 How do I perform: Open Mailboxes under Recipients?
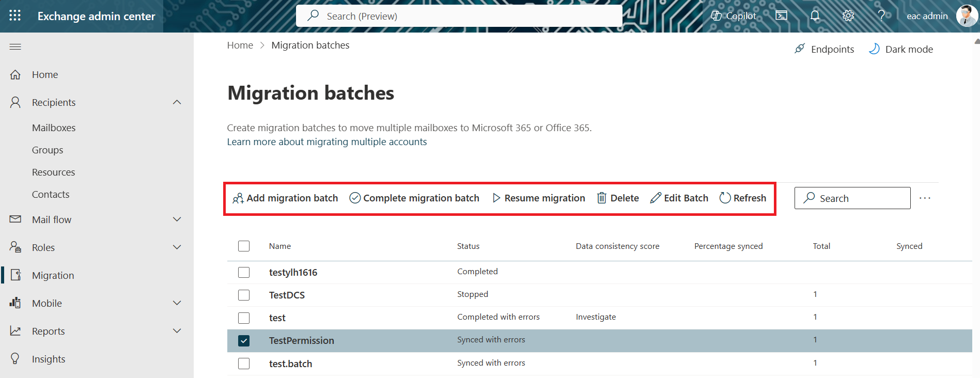coord(54,128)
